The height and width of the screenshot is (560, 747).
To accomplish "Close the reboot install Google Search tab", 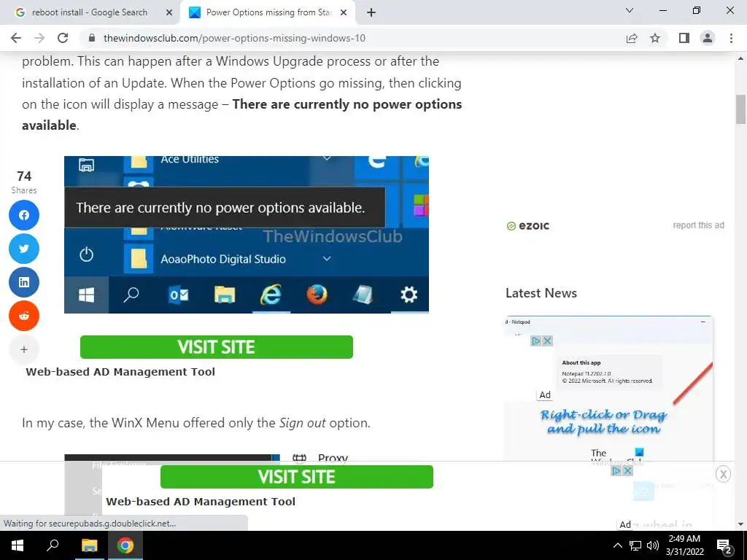I will (x=169, y=13).
